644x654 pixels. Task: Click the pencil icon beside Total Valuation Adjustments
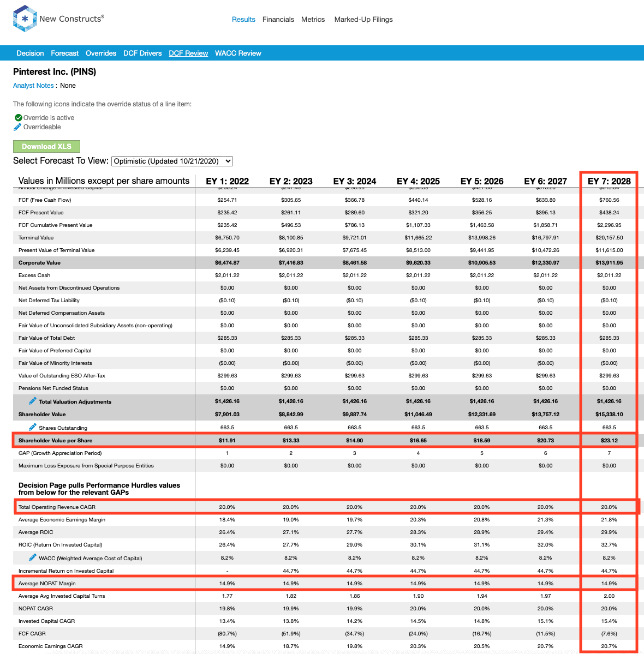33,401
